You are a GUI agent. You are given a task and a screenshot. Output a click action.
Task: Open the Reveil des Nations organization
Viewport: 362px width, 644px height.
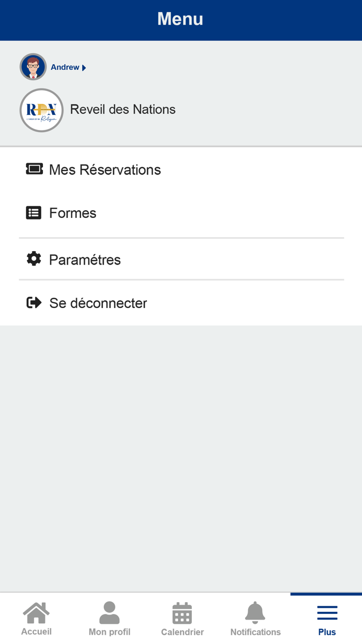coord(123,110)
